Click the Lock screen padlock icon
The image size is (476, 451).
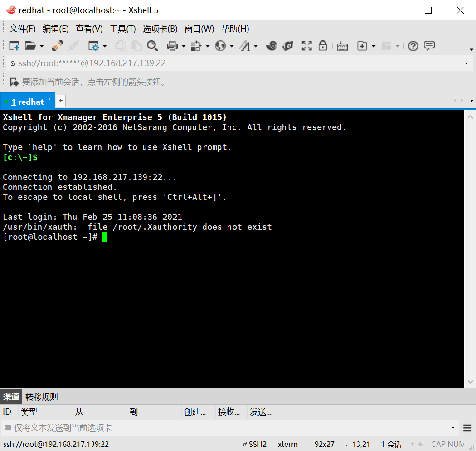[x=323, y=46]
